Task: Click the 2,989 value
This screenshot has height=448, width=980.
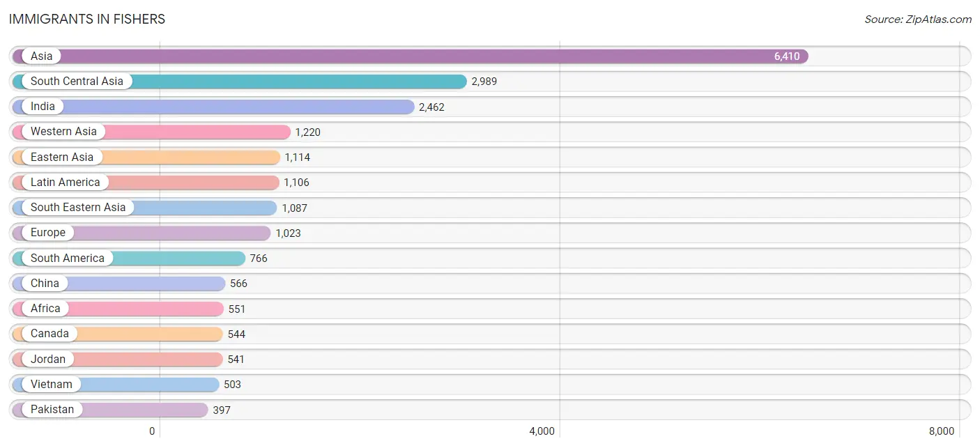Action: point(484,82)
